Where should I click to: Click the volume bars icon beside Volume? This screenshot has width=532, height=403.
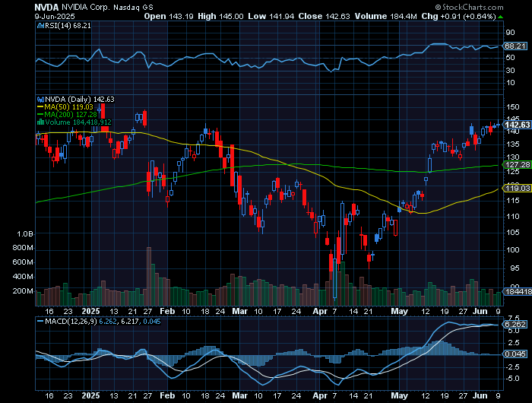[x=40, y=122]
